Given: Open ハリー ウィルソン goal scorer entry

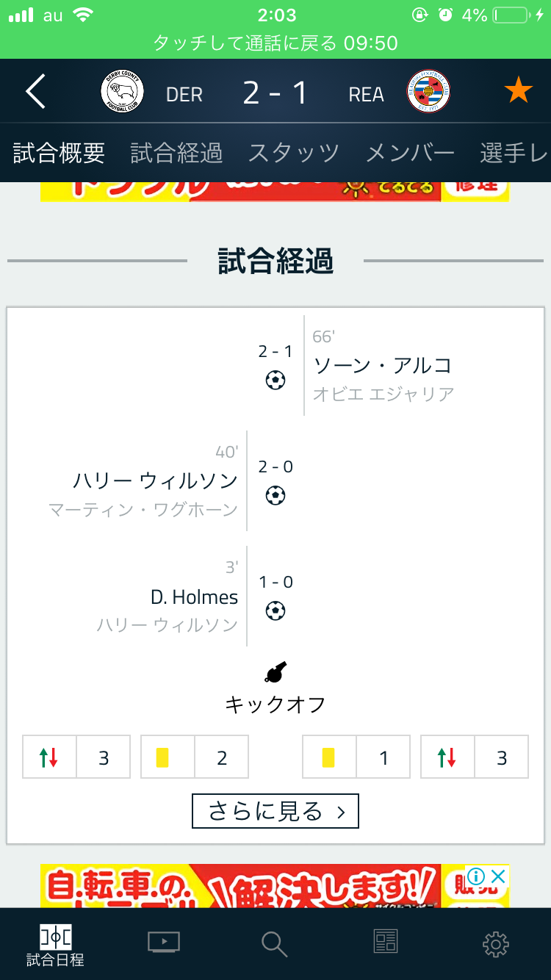Looking at the screenshot, I should (155, 480).
